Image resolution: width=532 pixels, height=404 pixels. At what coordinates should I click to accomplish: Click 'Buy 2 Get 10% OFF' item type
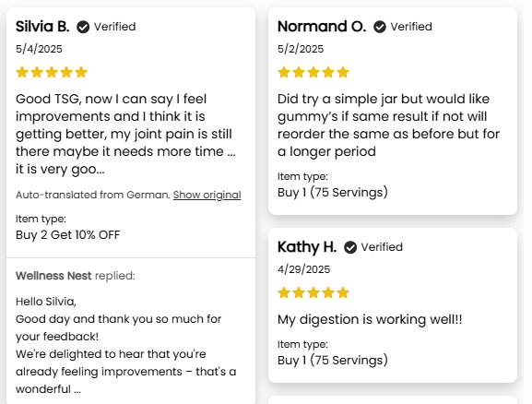pos(68,235)
